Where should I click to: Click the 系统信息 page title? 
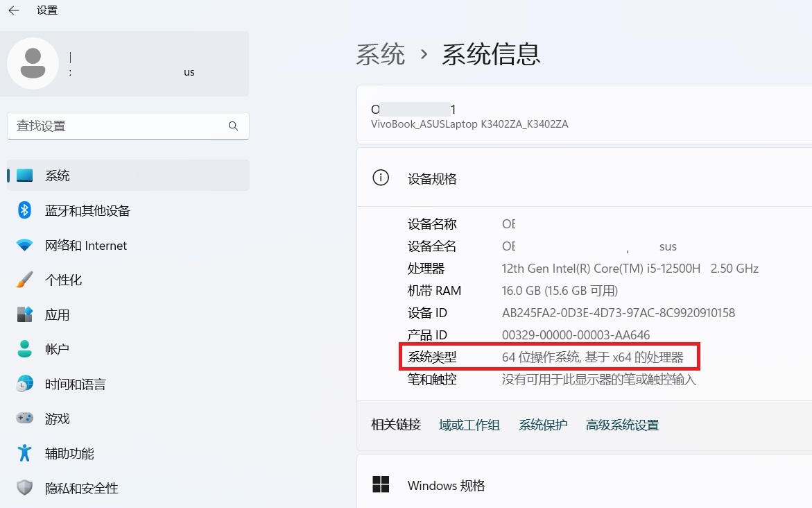491,54
